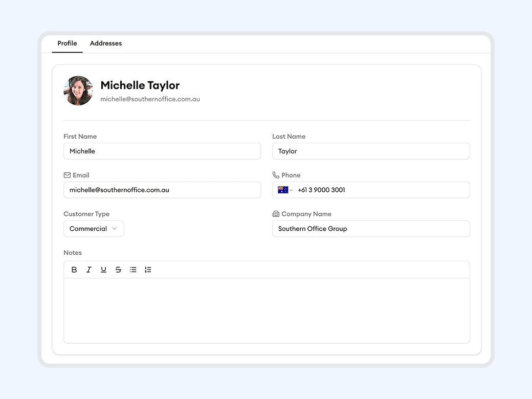Click the building icon beside Company Name

[x=276, y=214]
